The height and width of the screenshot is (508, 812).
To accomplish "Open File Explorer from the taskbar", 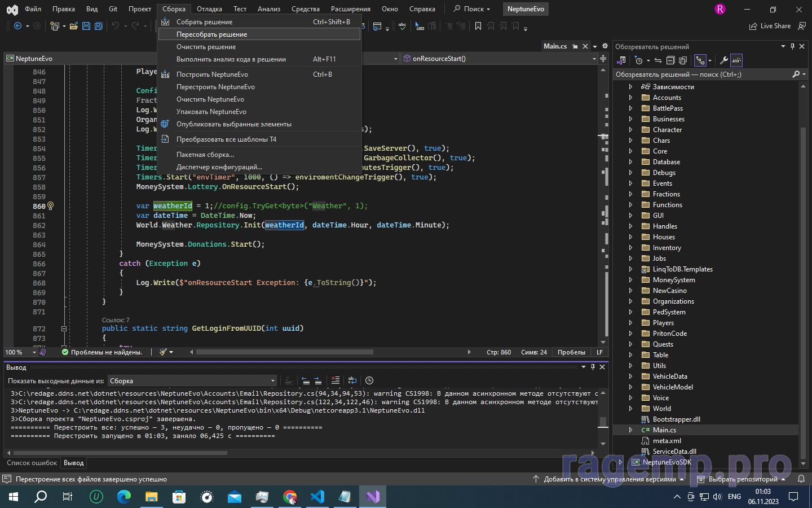I will click(x=152, y=497).
